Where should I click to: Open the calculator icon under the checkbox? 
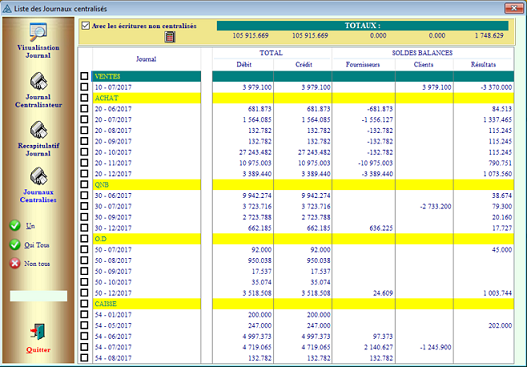[x=170, y=37]
